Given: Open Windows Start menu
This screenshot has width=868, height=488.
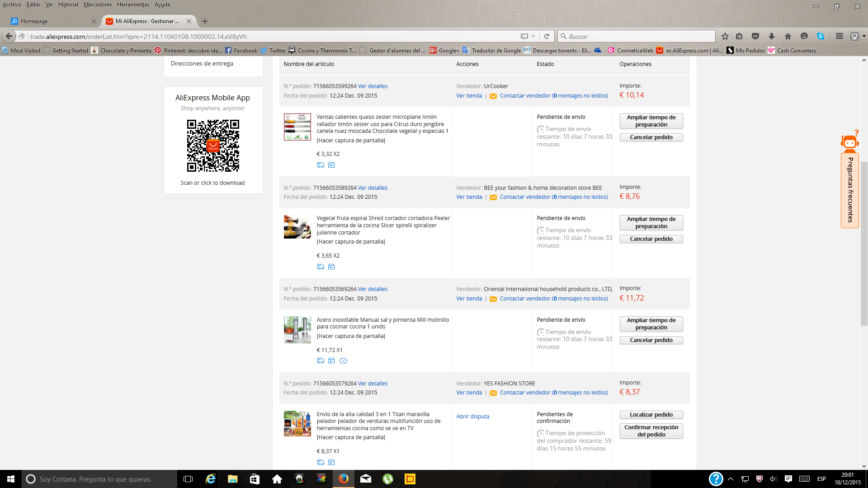Looking at the screenshot, I should 11,479.
